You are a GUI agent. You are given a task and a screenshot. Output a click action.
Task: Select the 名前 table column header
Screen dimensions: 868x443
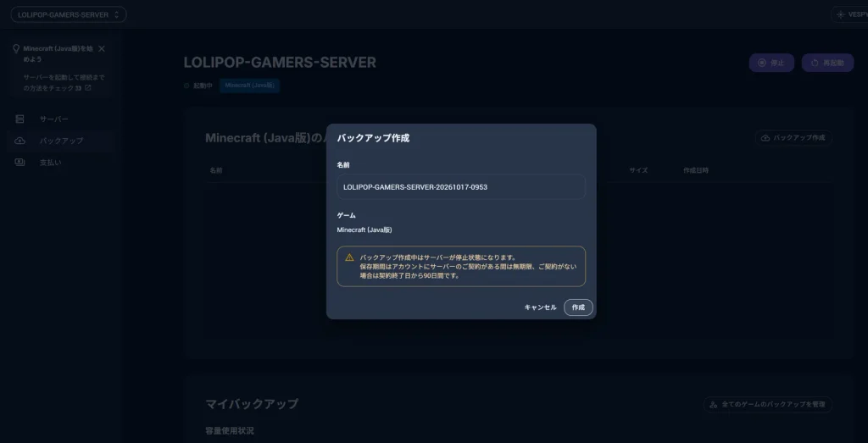tap(216, 170)
